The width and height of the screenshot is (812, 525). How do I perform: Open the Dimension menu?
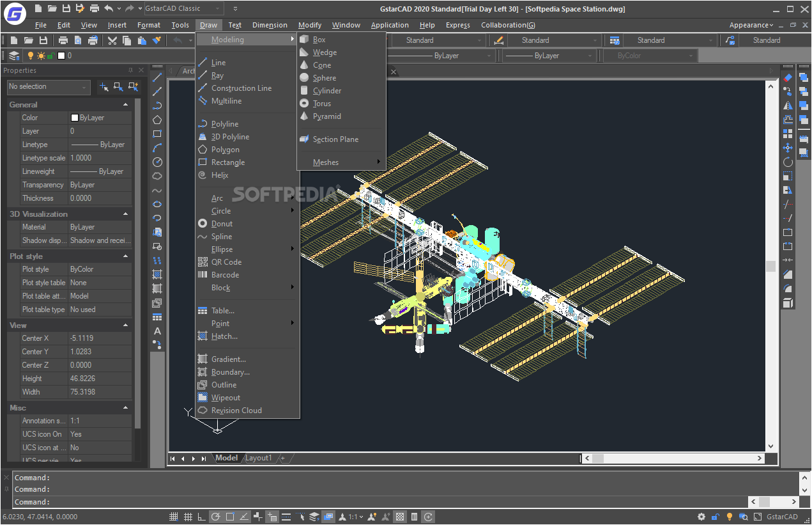coord(270,25)
